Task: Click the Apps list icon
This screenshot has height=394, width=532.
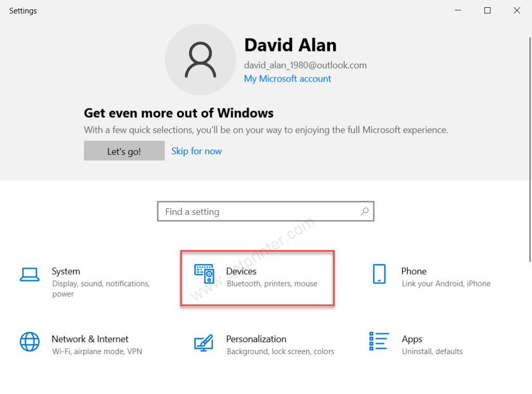Action: (x=379, y=342)
